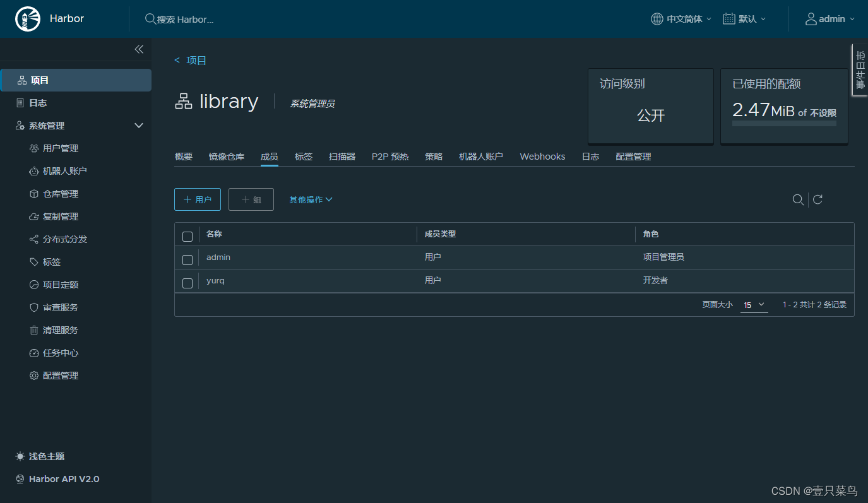Viewport: 868px width, 503px height.
Task: Click the sun icon for 浅色主题
Action: pos(20,456)
